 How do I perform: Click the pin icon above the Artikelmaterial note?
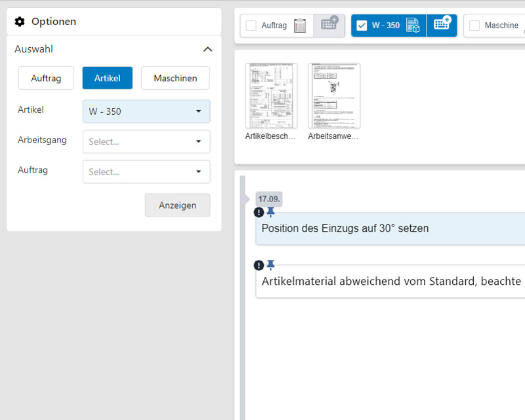tap(271, 265)
